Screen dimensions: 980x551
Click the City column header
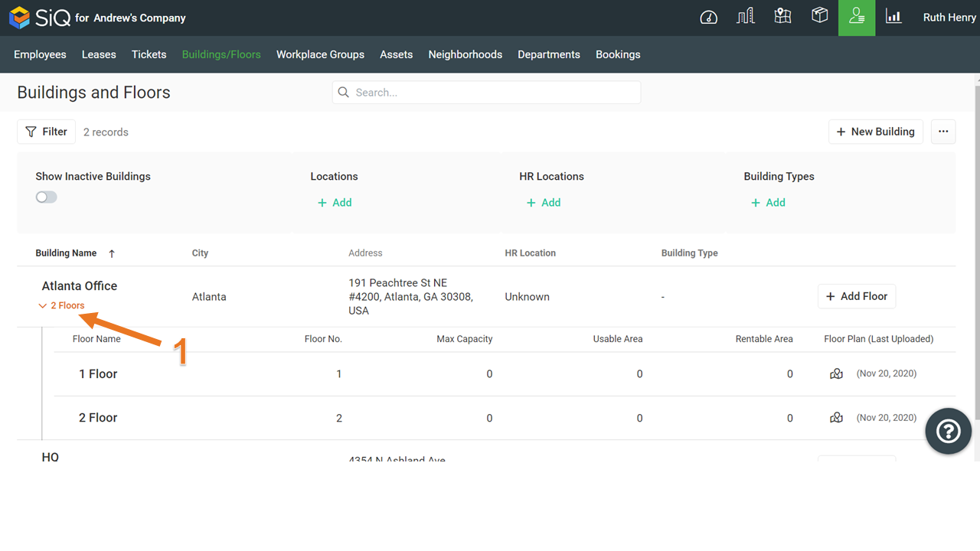200,253
